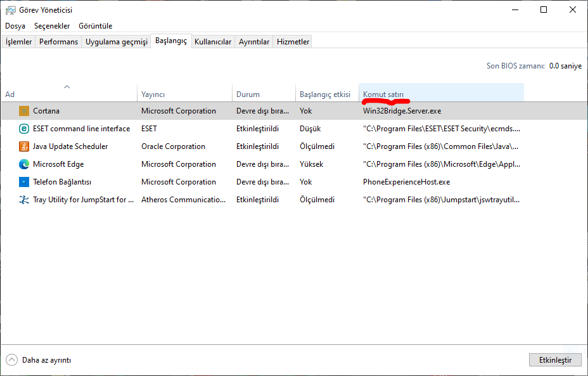588x376 pixels.
Task: Open the Dosya menu
Action: click(15, 26)
